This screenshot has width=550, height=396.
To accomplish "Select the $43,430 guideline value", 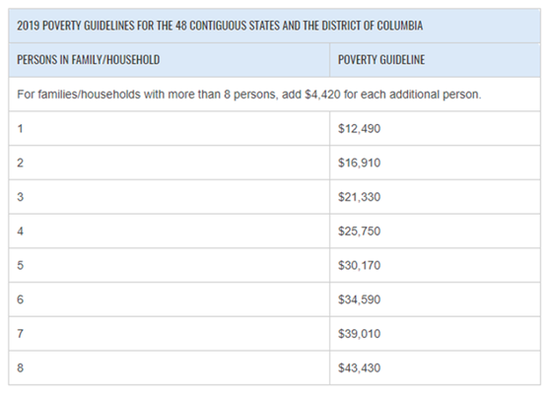I will click(359, 368).
